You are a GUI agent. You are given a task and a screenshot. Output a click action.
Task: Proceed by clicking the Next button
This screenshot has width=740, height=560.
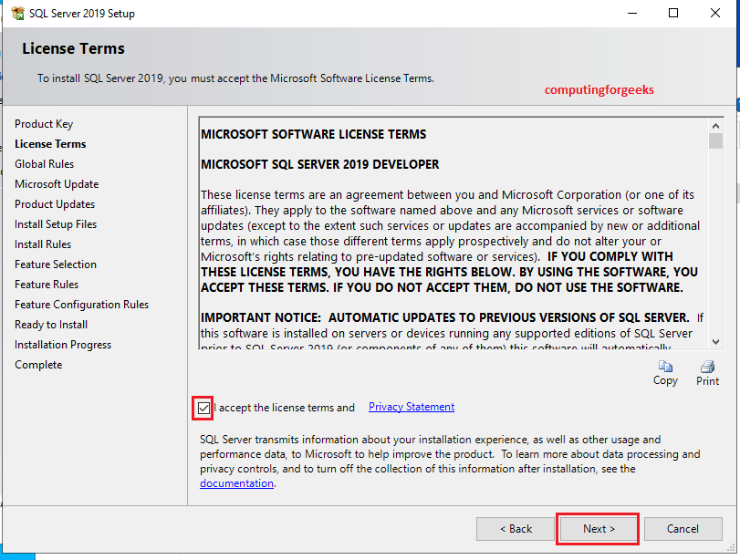(x=597, y=528)
